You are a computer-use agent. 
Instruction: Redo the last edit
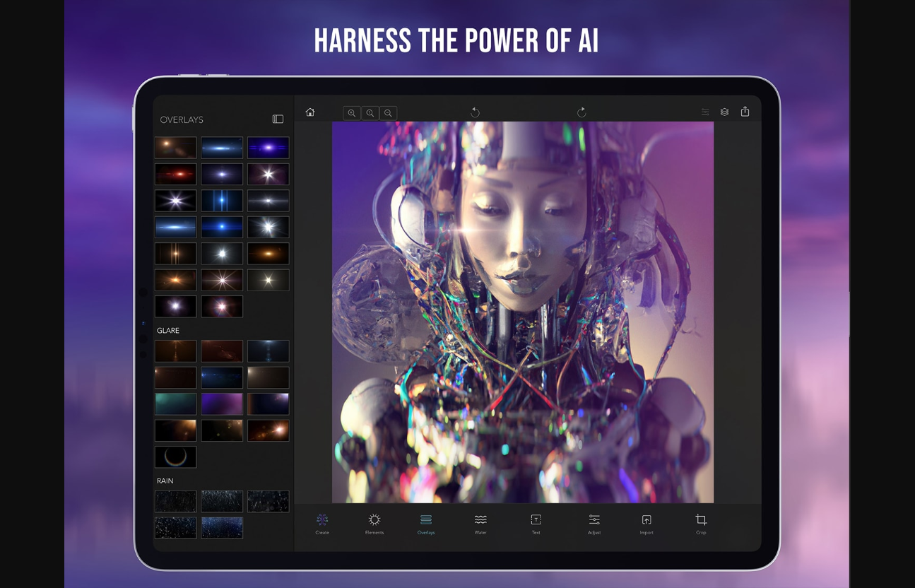point(581,112)
